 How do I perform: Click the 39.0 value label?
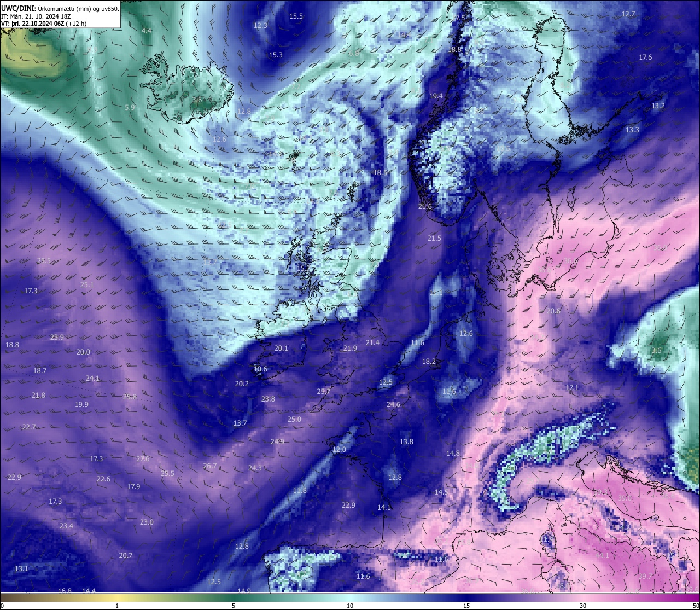pyautogui.click(x=625, y=498)
